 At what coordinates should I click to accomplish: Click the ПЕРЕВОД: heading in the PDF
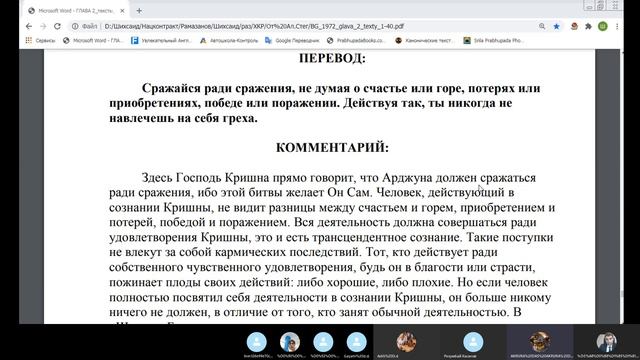332,58
